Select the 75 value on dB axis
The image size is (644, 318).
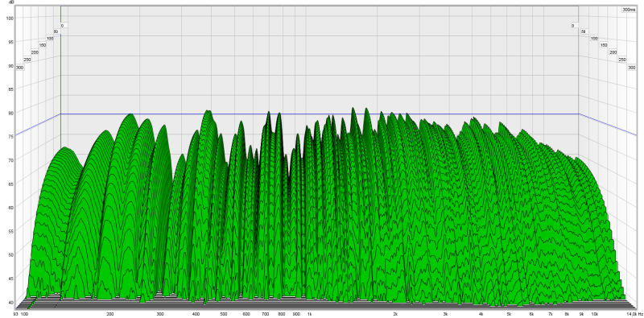[x=11, y=136]
